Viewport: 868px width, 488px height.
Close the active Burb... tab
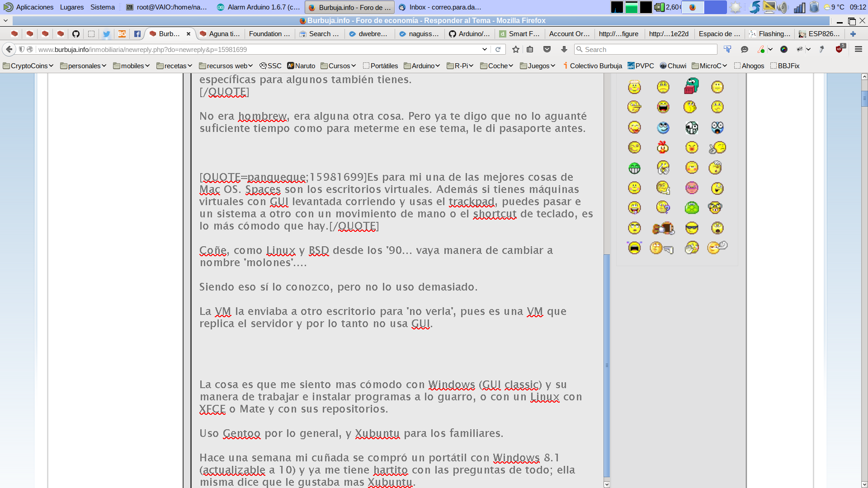click(189, 34)
